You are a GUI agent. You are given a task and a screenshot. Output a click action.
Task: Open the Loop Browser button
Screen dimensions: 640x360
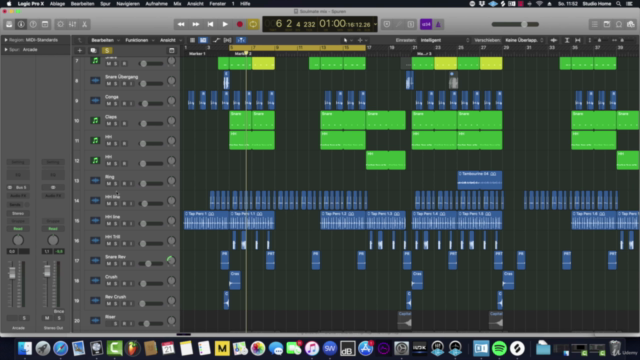tap(619, 24)
